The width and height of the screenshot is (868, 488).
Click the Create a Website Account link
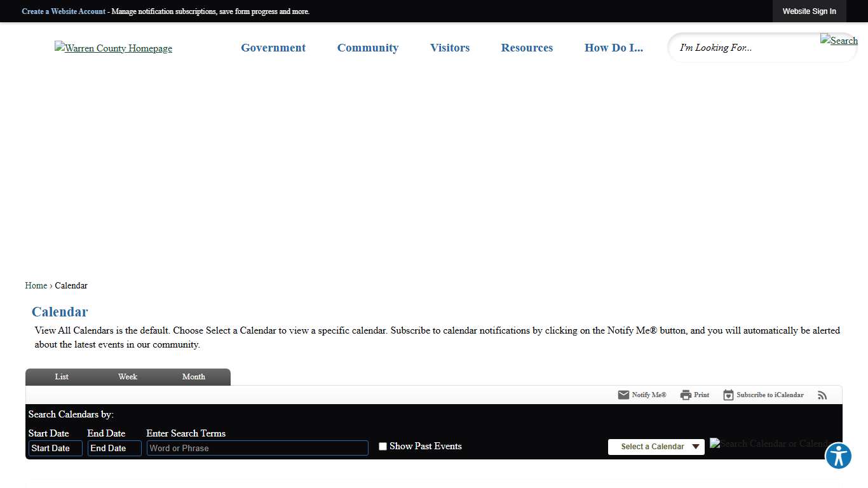[64, 11]
